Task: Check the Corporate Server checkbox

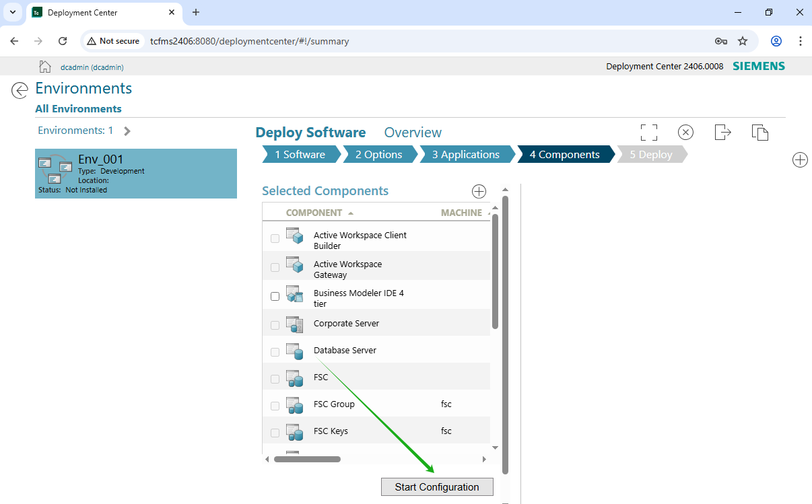Action: click(275, 325)
